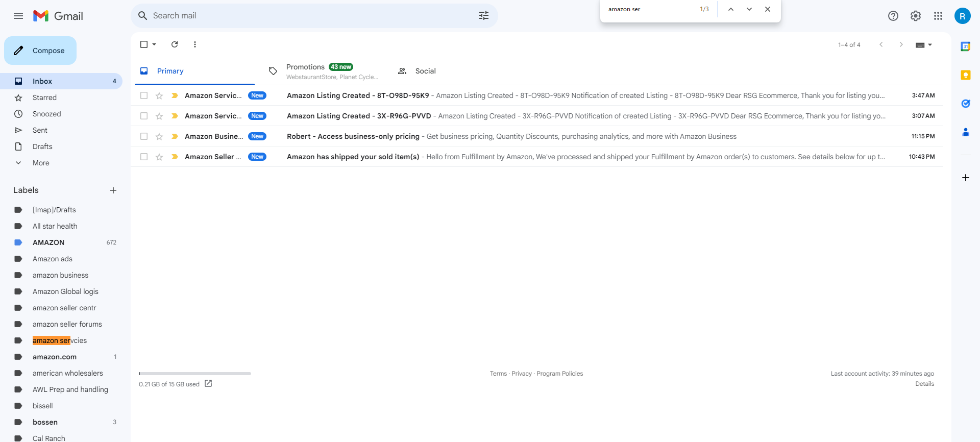
Task: Open the Terms link
Action: tap(498, 374)
